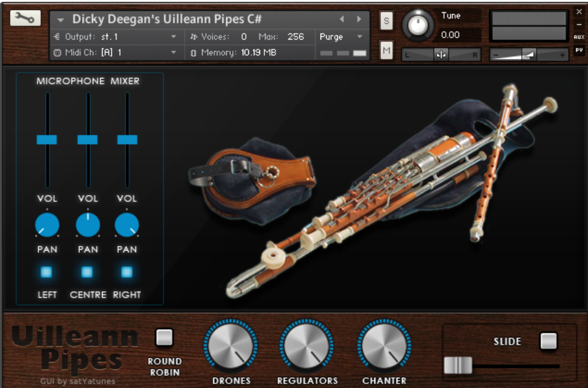Toggle the PV button
Viewport: 588px width, 388px height.
tap(579, 50)
